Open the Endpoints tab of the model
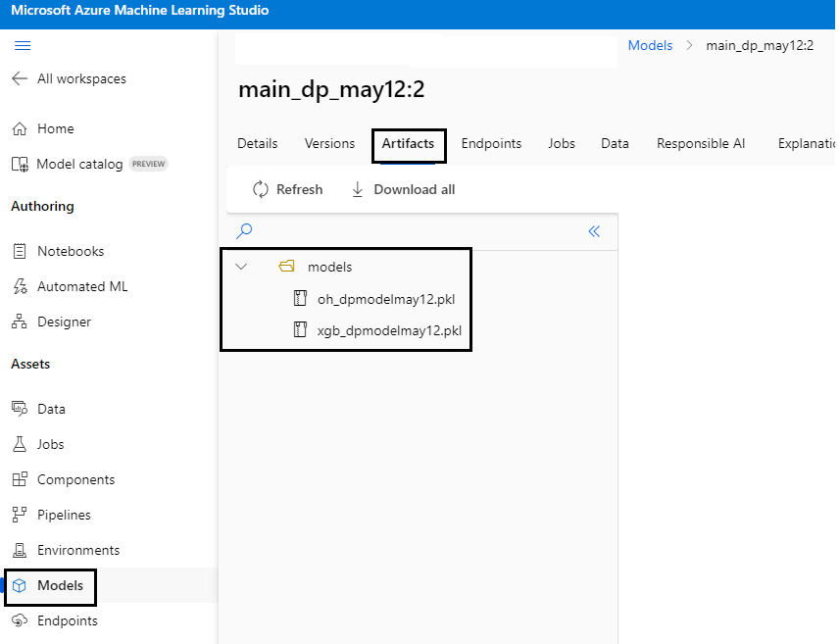 coord(491,143)
